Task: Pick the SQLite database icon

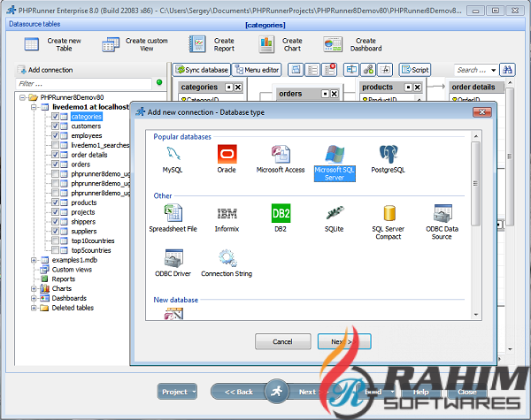Action: click(335, 213)
